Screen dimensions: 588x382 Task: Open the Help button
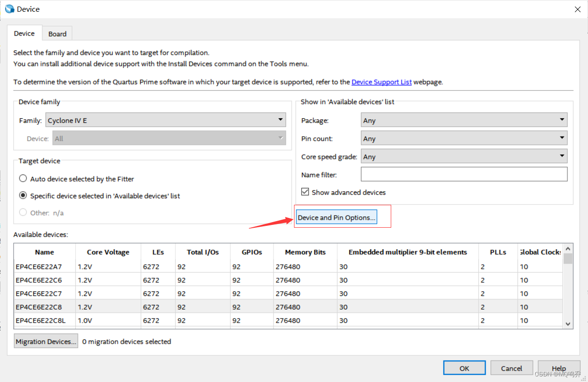tap(559, 368)
